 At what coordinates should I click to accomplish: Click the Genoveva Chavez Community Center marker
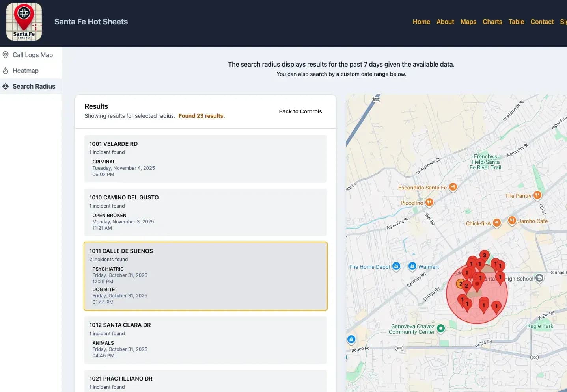[x=441, y=328]
